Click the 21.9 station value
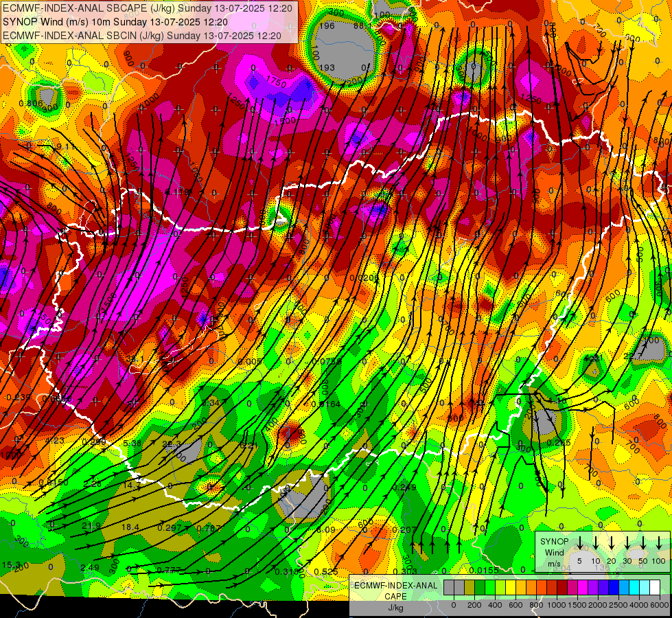This screenshot has height=618, width=672. 91,526
